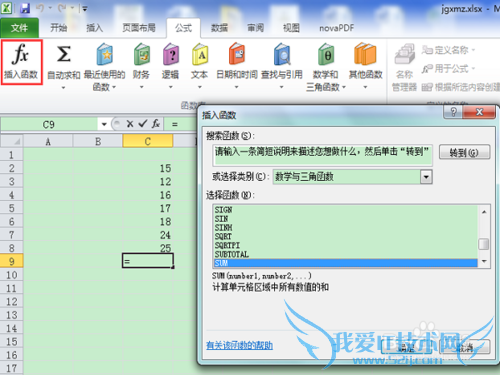500x375 pixels.
Task: Click the Save disk icon in quick access
Action: pos(25,8)
